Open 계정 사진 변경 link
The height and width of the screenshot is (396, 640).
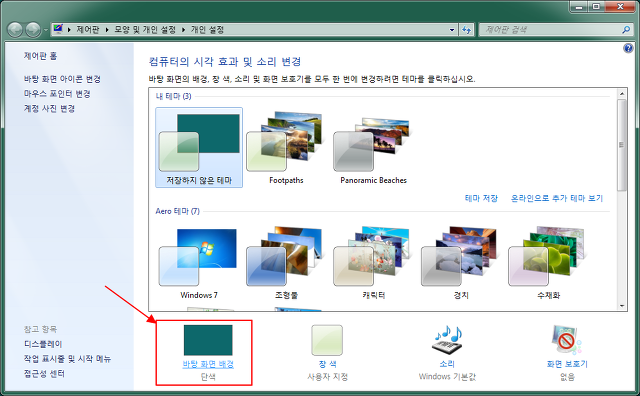[x=49, y=108]
